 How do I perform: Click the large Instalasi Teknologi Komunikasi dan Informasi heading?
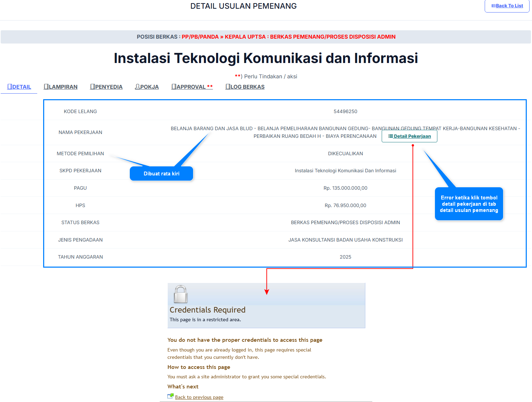[266, 58]
